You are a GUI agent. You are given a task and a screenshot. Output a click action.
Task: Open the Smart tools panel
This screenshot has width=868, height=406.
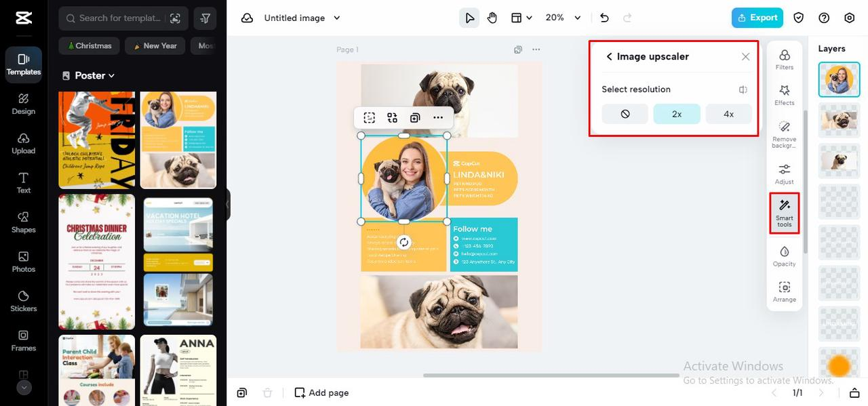[785, 214]
